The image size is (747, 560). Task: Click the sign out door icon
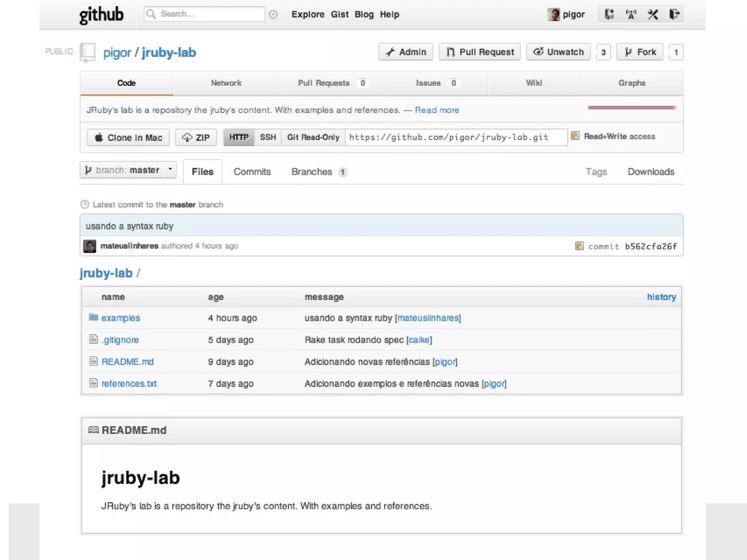click(674, 15)
